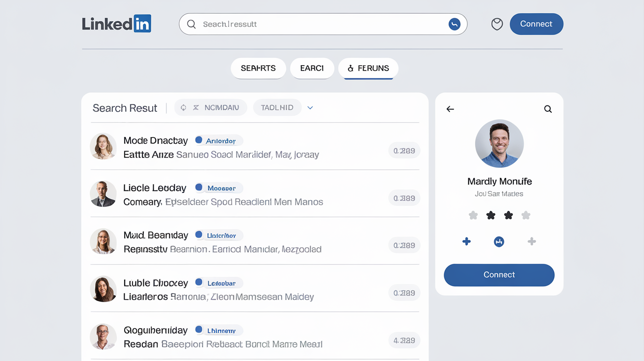
Task: Switch to the FERUNS tab
Action: [368, 68]
